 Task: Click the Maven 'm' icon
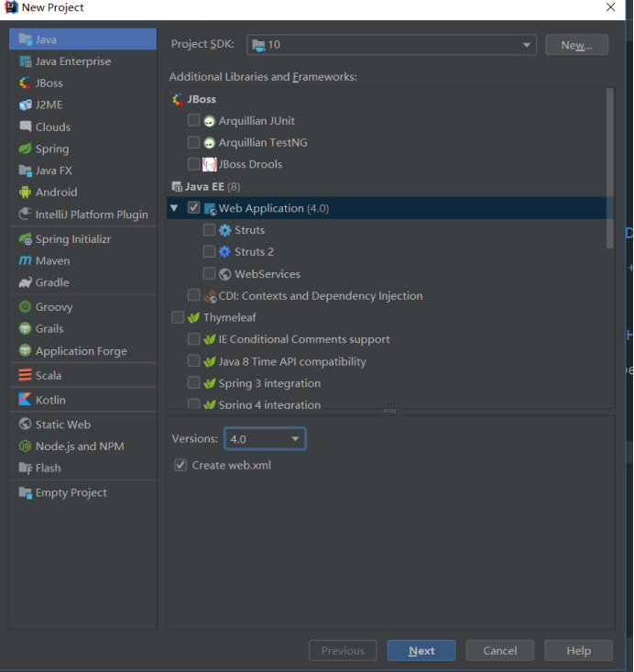(25, 260)
